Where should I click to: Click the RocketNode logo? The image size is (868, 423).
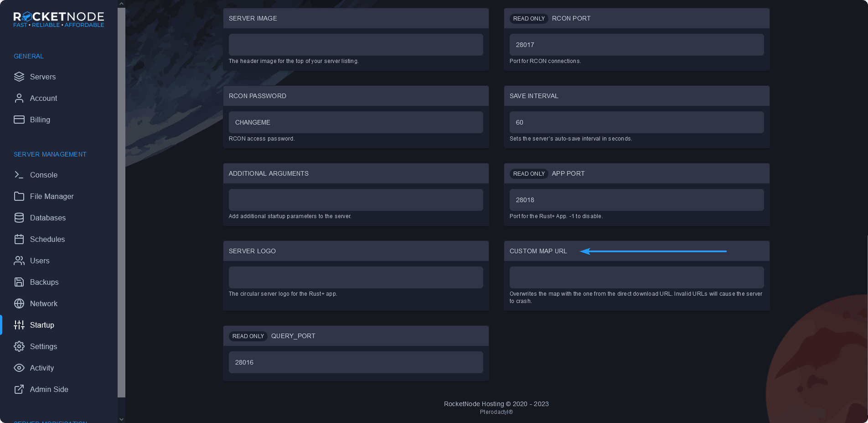tap(58, 20)
